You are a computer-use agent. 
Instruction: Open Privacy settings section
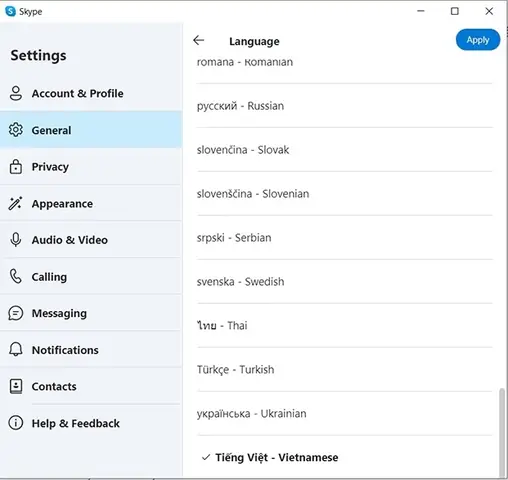(x=91, y=166)
